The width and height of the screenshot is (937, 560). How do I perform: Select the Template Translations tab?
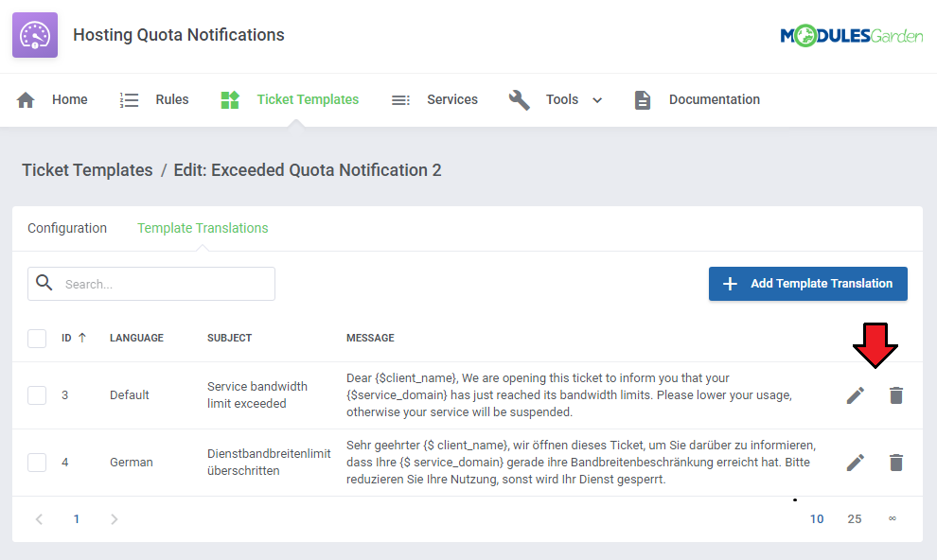coord(203,228)
